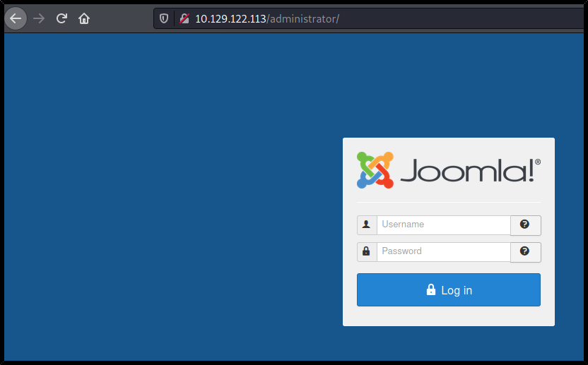
Task: Go back using the browser back arrow
Action: click(x=16, y=18)
